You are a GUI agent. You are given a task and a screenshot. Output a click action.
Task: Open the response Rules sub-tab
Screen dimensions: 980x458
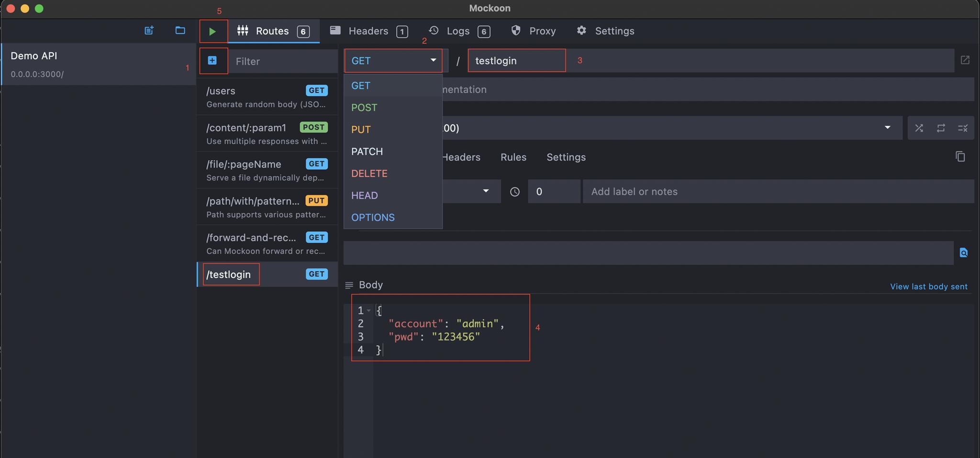513,157
